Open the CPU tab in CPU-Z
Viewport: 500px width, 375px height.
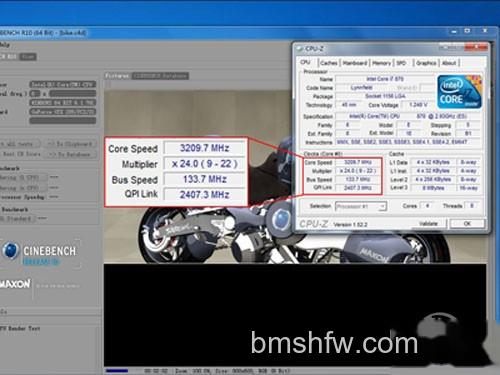[306, 62]
